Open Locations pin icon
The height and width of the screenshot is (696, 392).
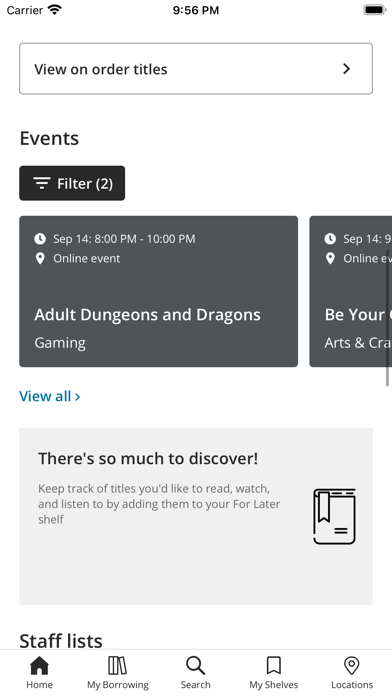click(x=352, y=665)
